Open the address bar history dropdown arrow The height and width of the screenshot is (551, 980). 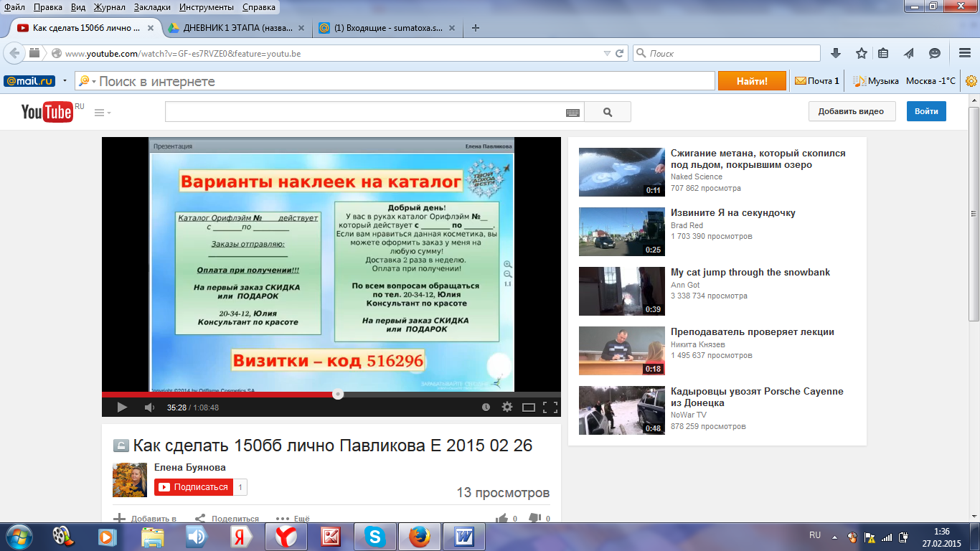tap(608, 53)
